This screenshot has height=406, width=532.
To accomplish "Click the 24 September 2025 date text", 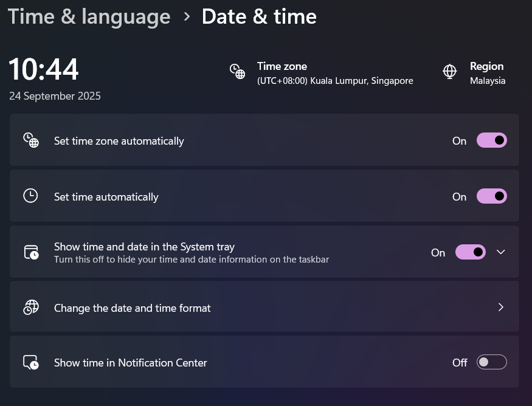I will pyautogui.click(x=55, y=96).
